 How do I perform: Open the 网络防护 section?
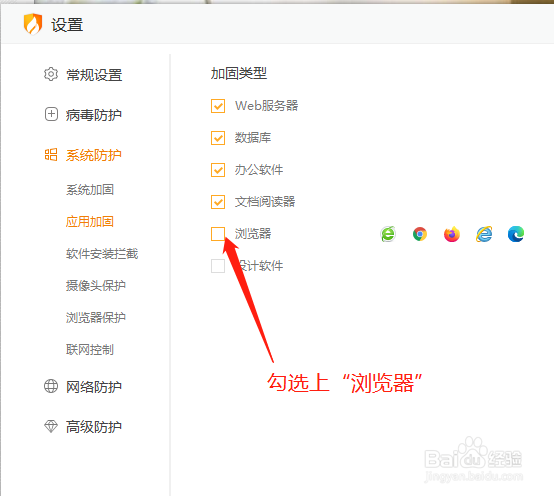[x=94, y=387]
